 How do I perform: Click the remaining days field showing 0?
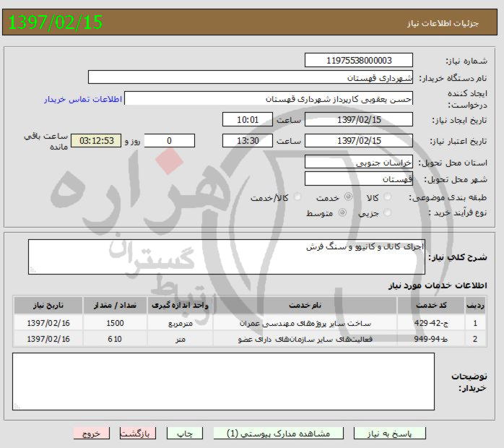pyautogui.click(x=170, y=141)
